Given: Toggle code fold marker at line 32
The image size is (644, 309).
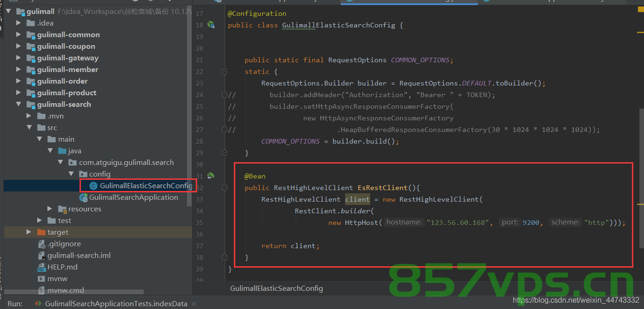Looking at the screenshot, I should [x=224, y=188].
